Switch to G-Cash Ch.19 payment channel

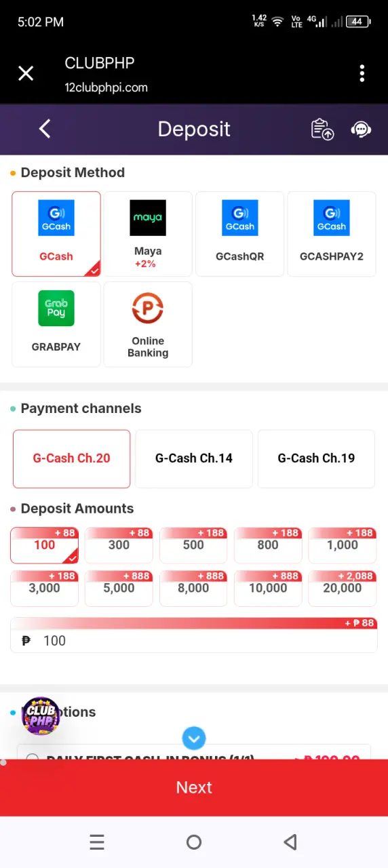pos(316,458)
